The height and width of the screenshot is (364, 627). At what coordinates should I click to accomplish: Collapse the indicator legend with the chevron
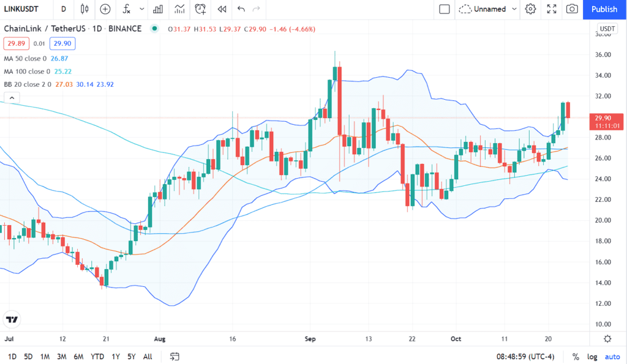click(x=12, y=97)
